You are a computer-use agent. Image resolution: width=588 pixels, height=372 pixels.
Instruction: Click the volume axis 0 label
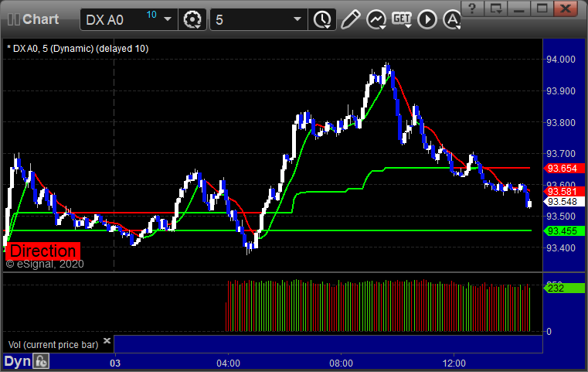549,332
